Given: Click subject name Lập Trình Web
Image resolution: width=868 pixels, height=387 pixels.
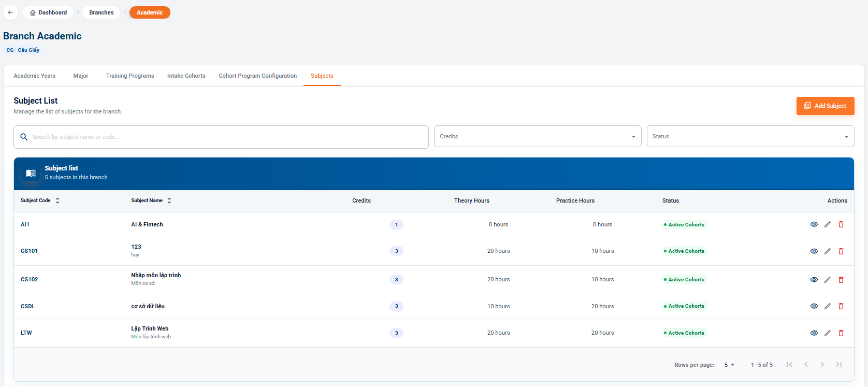Looking at the screenshot, I should pos(150,329).
